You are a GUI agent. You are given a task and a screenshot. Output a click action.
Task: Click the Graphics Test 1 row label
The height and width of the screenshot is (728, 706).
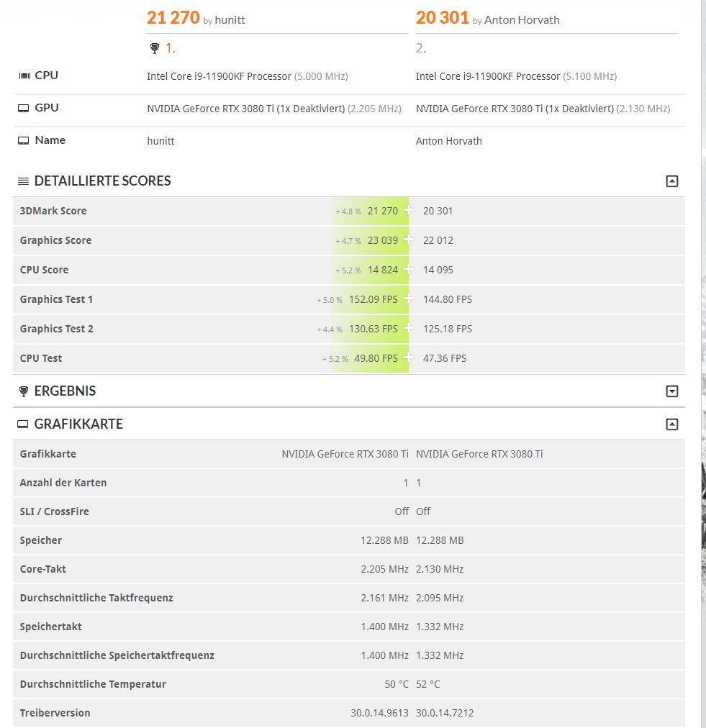tap(56, 299)
